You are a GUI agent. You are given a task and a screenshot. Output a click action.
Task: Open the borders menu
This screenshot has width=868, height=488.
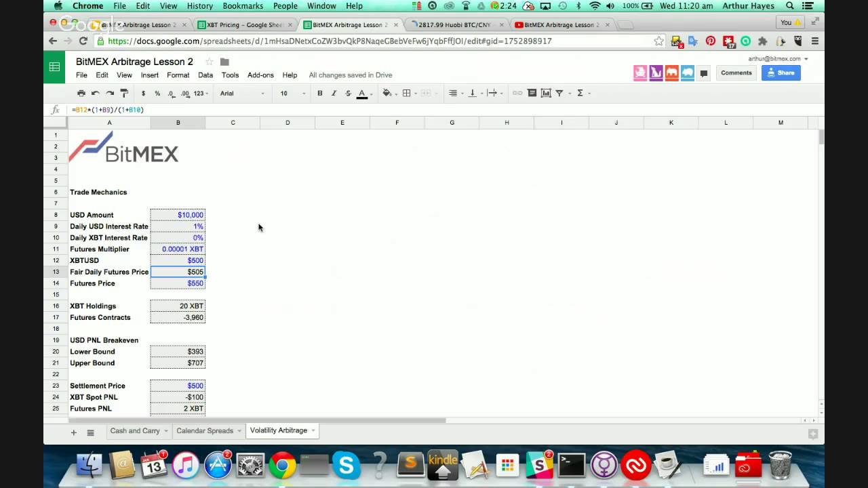[x=407, y=93]
